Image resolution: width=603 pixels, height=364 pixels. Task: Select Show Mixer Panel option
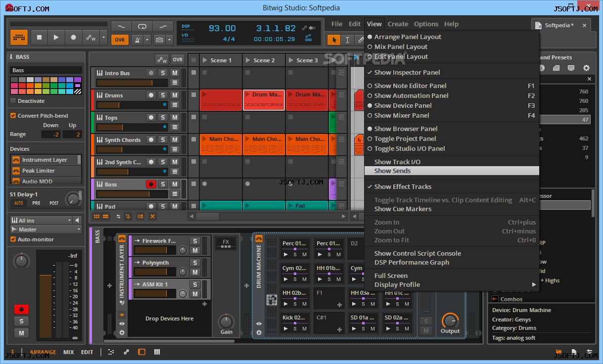452,115
